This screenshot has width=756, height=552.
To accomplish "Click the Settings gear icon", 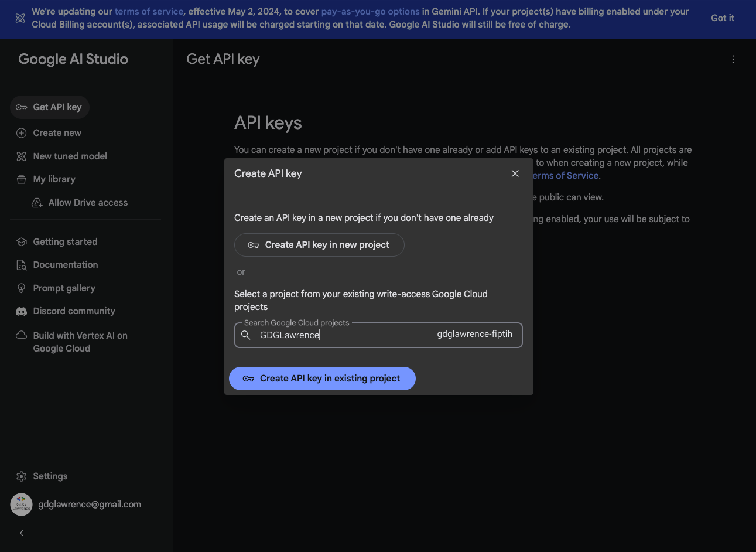I will [x=22, y=476].
